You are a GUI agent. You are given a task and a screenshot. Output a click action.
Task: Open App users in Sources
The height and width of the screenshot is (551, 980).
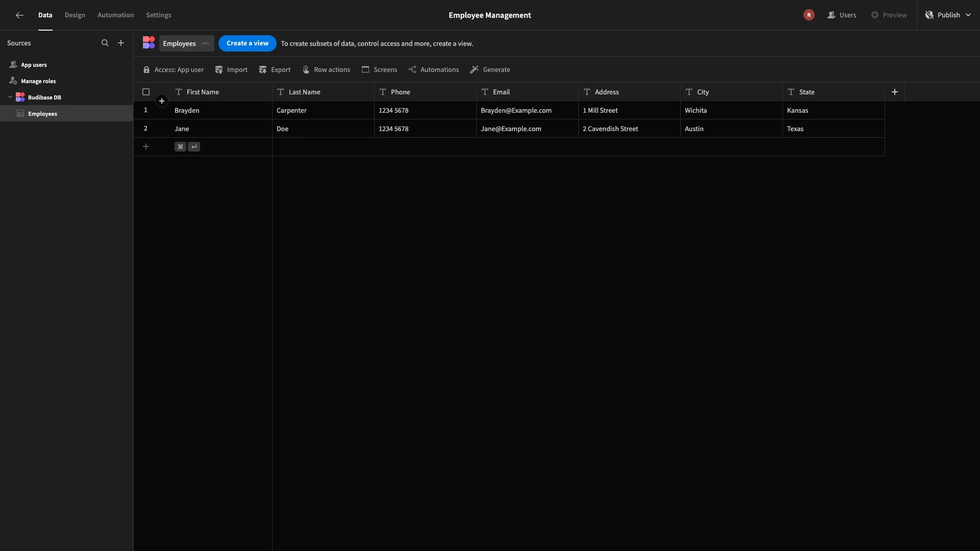coord(66,65)
